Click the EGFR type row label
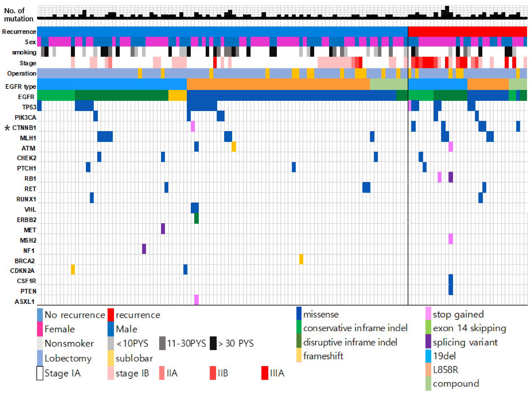The image size is (532, 393). [21, 86]
